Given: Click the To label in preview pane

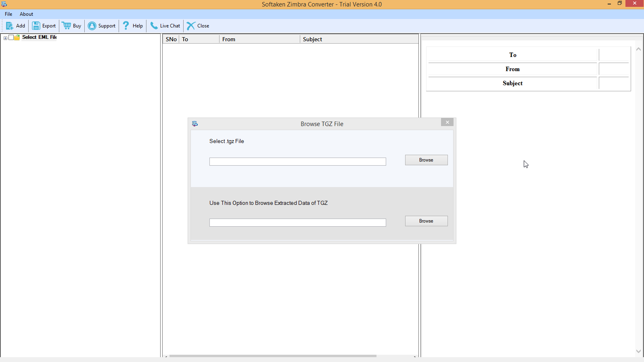Looking at the screenshot, I should tap(512, 55).
